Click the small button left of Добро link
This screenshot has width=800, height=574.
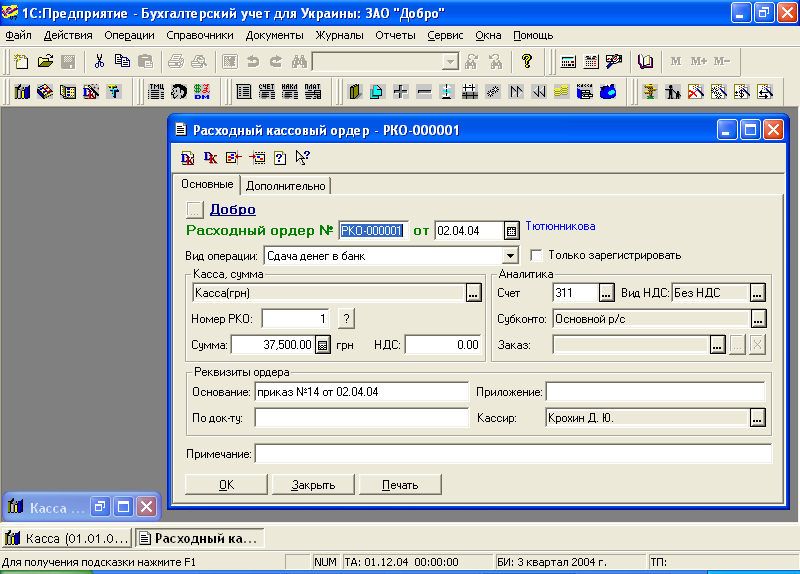coord(194,209)
